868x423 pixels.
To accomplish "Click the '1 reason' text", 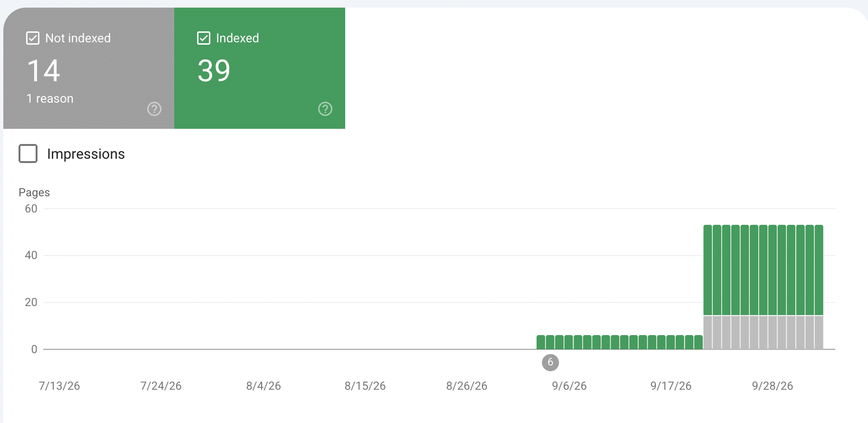I will tap(50, 98).
